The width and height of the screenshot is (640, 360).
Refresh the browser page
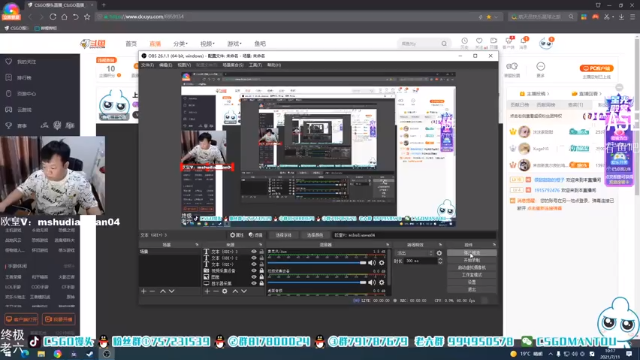[x=53, y=17]
